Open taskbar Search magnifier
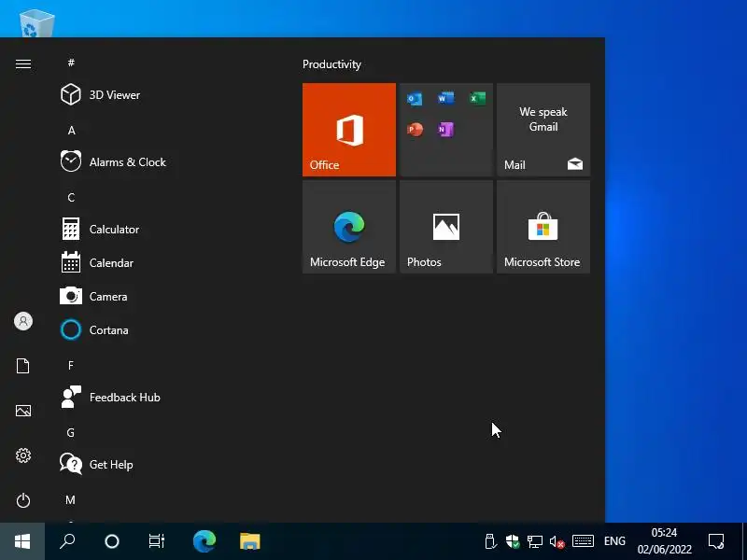 pos(67,541)
